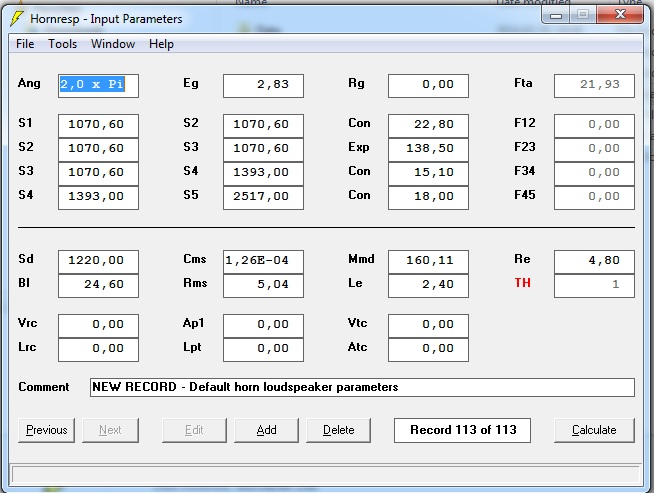The image size is (659, 494).
Task: Click the Mmd field 160,11
Action: click(x=428, y=262)
